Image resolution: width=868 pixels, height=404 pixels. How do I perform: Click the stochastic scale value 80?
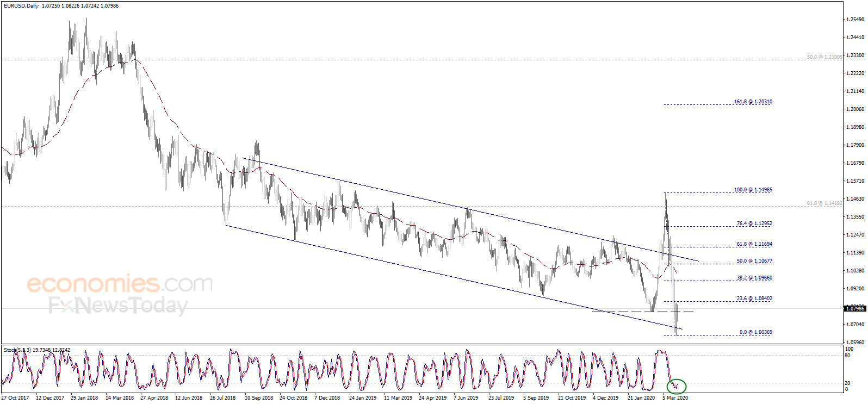tap(847, 356)
